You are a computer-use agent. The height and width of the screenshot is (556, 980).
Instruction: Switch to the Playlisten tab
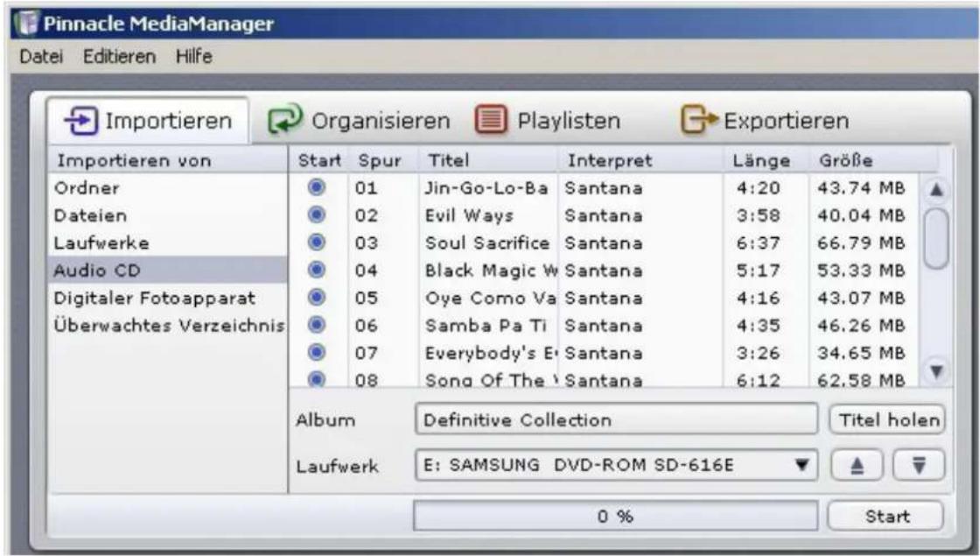[x=548, y=121]
